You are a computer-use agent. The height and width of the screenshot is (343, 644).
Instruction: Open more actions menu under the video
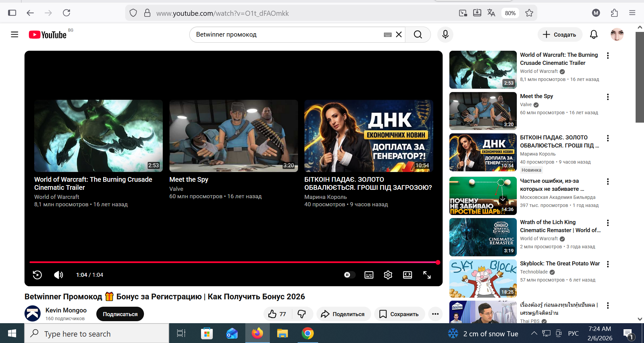click(x=435, y=314)
